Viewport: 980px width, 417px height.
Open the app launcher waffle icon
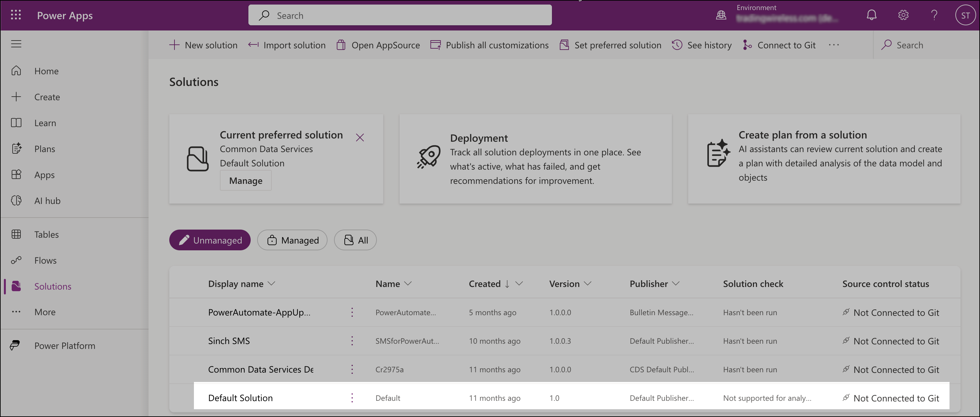click(x=16, y=15)
